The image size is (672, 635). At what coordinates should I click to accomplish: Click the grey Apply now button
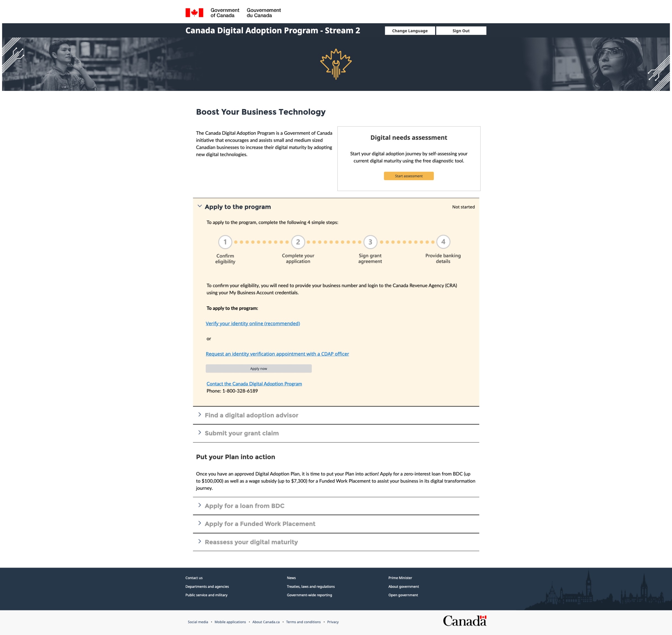pos(258,369)
